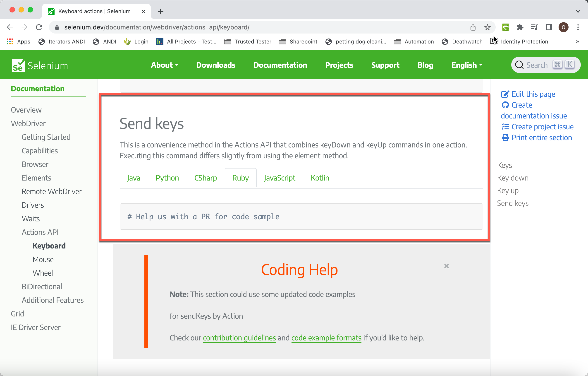Open the Documentation navigation menu item

tap(280, 65)
